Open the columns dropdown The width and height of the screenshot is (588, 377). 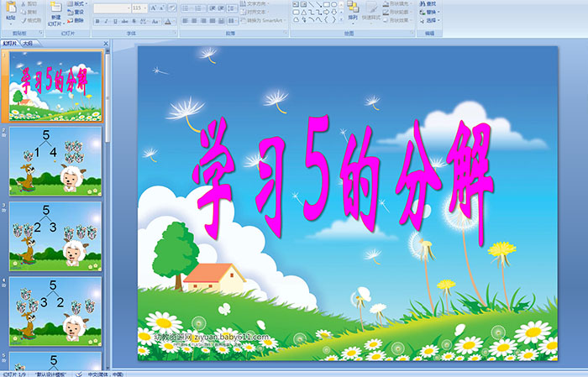click(233, 21)
